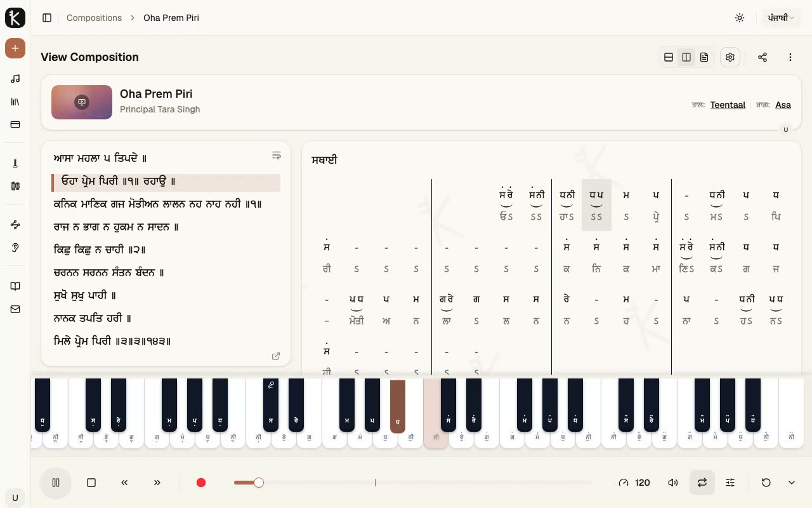Open the playback mixer sliders settings
This screenshot has width=812, height=508.
coord(730,483)
